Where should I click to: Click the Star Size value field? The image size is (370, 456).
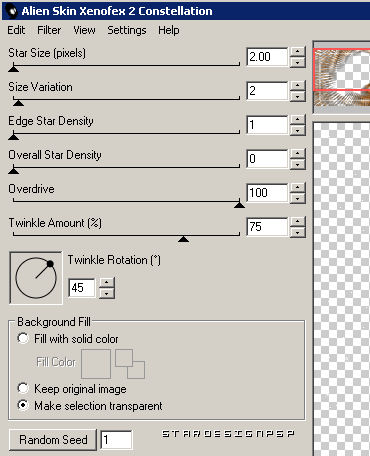(x=267, y=57)
